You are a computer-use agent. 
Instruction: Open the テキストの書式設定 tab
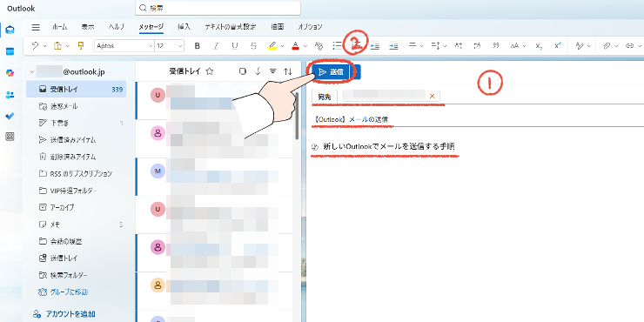point(231,27)
